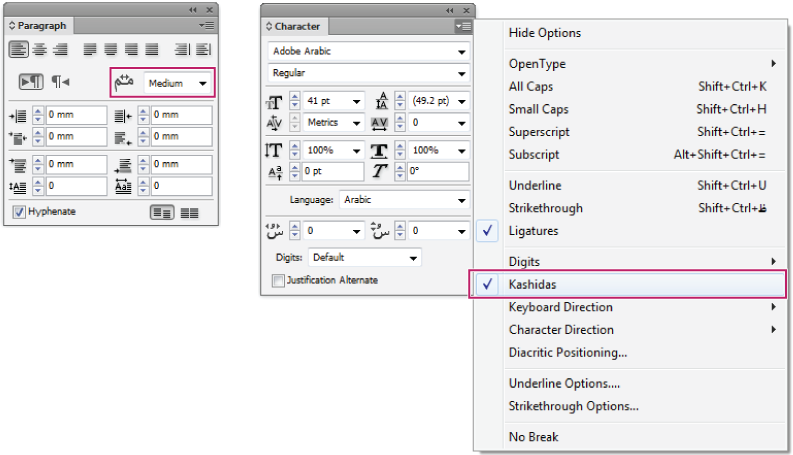Click the align left paragraph icon
793x455 pixels.
coord(19,49)
